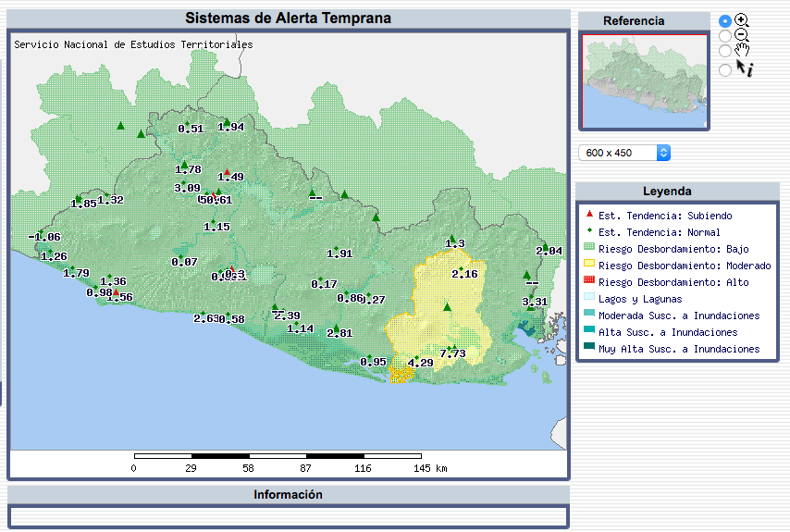790x532 pixels.
Task: Click the red Alto risk legend swatch
Action: [589, 282]
